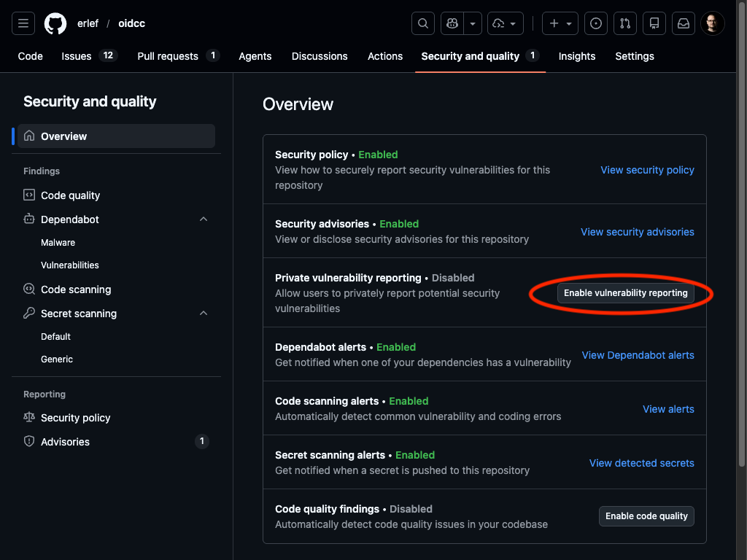
Task: Open the issues circle icon in header
Action: point(596,23)
